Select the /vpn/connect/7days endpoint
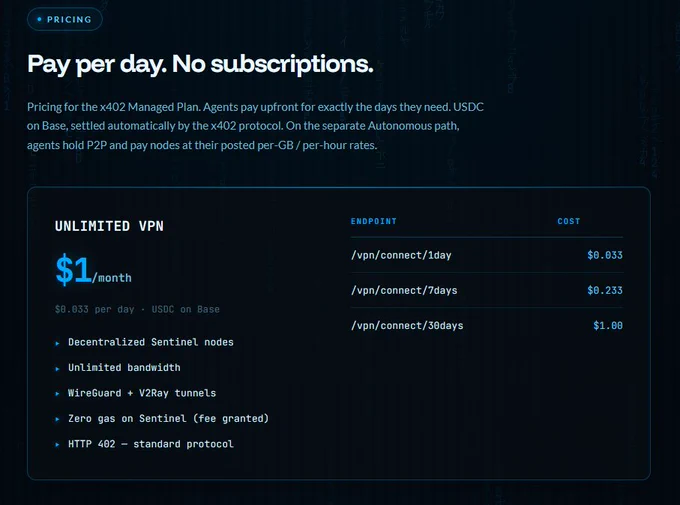 click(x=404, y=290)
